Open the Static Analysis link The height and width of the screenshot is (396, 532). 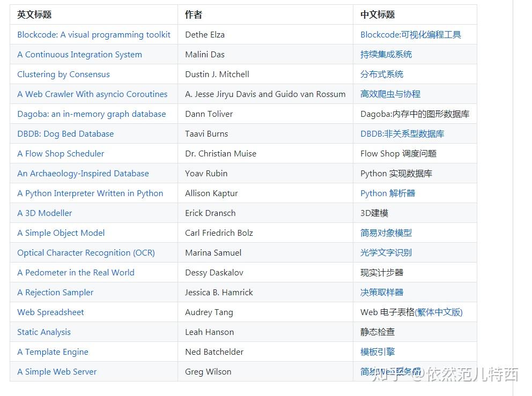(x=44, y=332)
